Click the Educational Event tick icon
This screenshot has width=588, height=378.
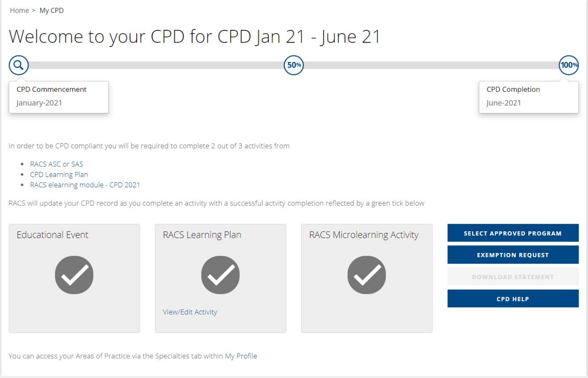74,275
